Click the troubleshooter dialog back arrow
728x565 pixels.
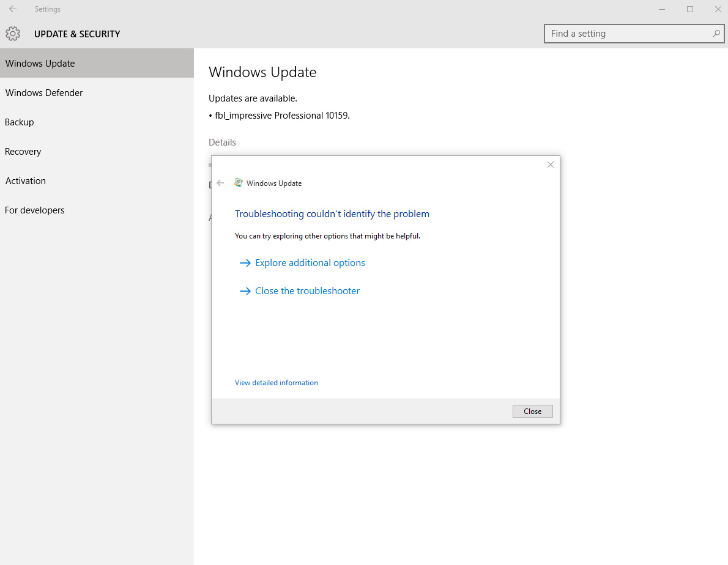click(220, 183)
